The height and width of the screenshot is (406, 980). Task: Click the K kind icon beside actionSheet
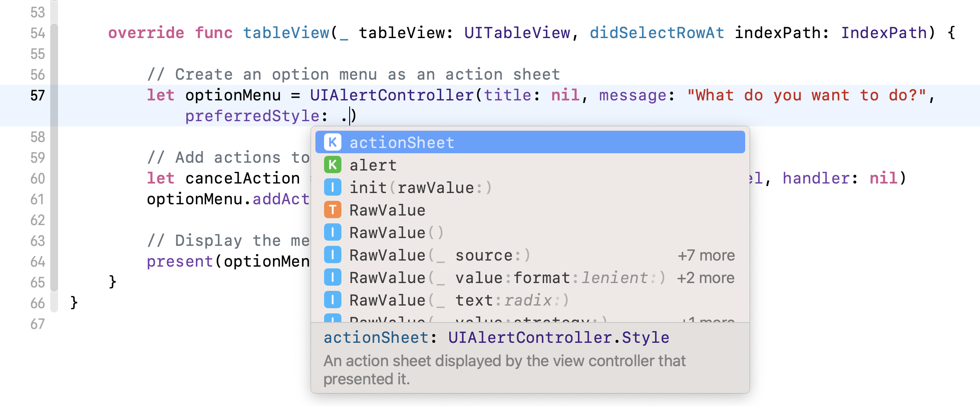pos(332,142)
